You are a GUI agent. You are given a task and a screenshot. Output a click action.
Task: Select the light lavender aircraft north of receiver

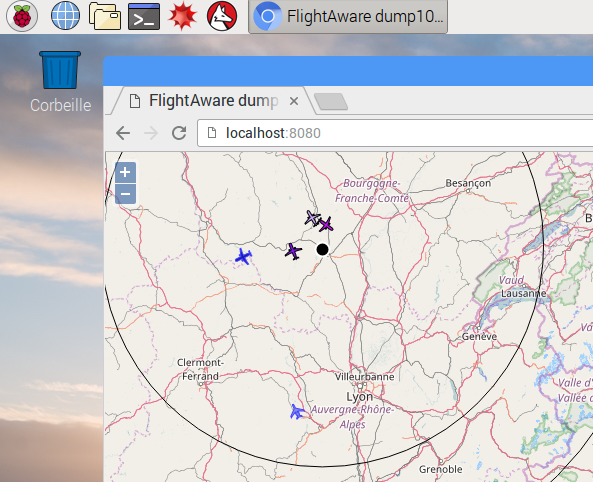click(312, 218)
